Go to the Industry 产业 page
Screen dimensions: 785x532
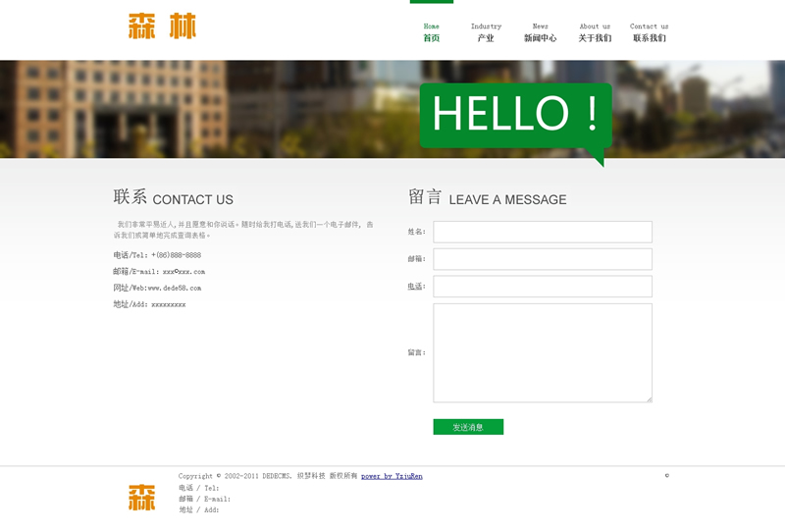[x=486, y=32]
